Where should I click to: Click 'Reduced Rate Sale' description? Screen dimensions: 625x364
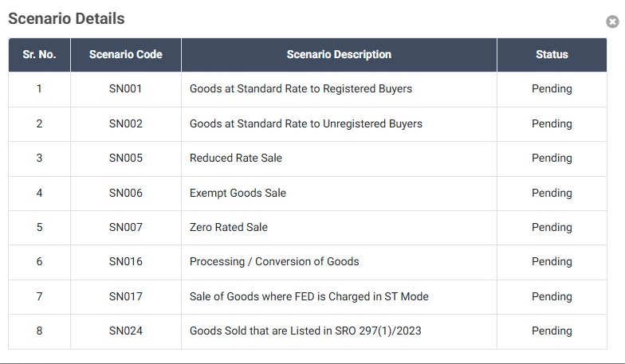(235, 158)
